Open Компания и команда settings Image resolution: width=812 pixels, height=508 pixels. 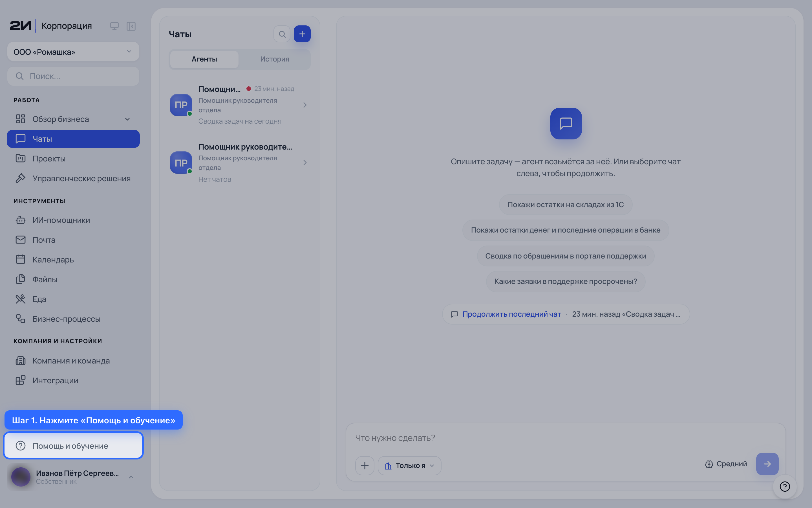coord(73,360)
